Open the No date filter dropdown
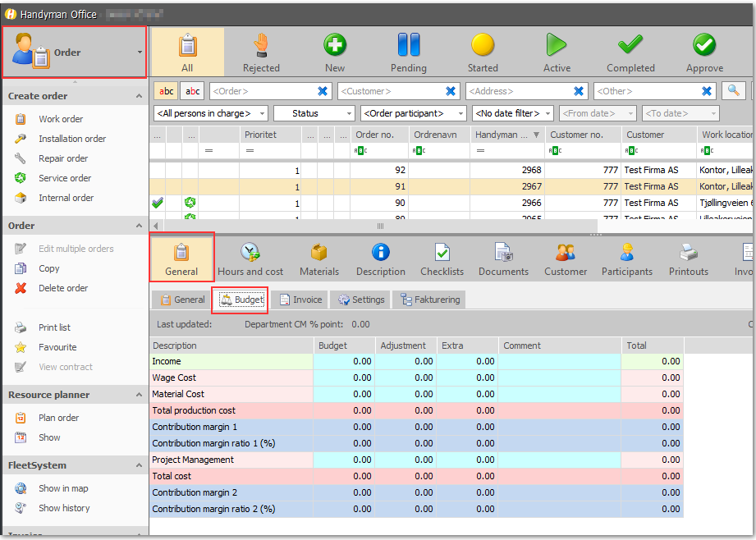The width and height of the screenshot is (756, 540). pos(512,113)
